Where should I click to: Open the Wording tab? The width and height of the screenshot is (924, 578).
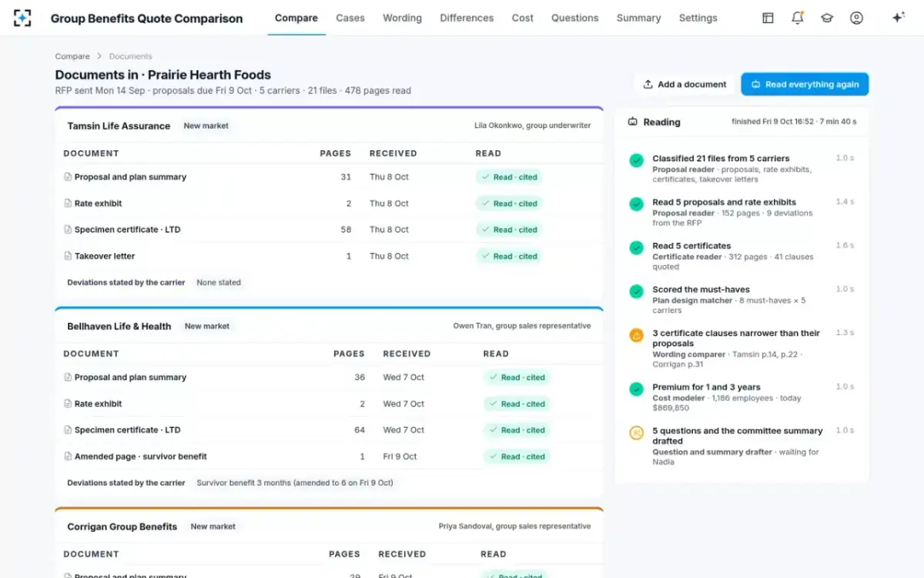click(402, 18)
